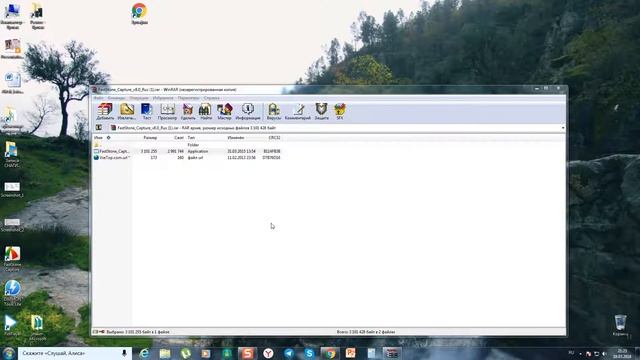Open the Команды menu
This screenshot has height=360, width=640.
pyautogui.click(x=116, y=98)
